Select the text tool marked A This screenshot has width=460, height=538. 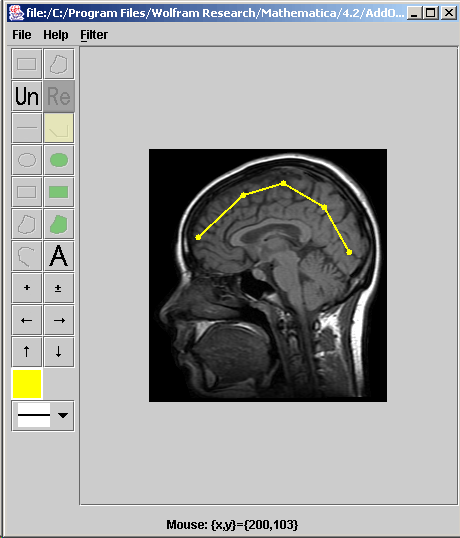click(59, 256)
